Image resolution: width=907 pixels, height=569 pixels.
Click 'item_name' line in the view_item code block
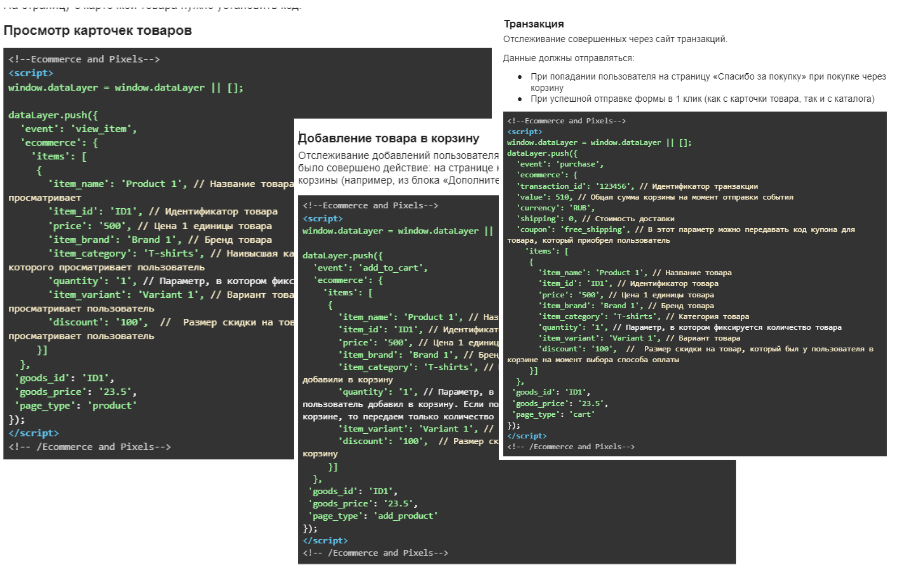pos(171,184)
